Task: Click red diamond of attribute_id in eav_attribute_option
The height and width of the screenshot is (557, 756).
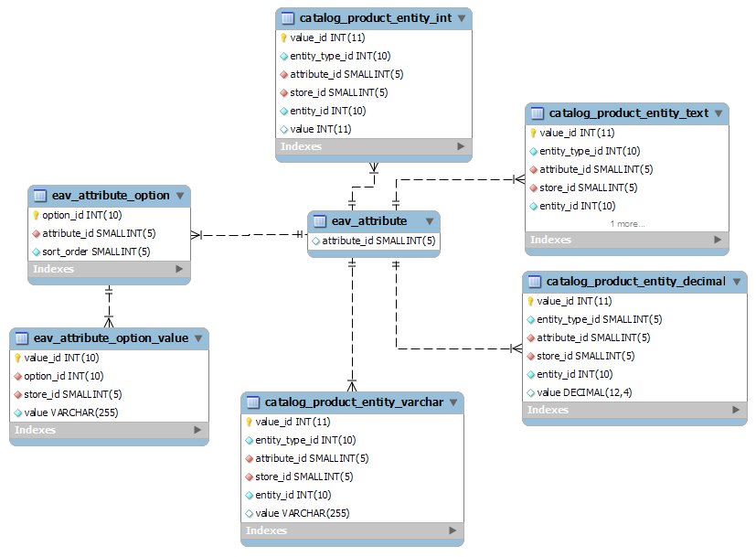Action: [36, 234]
